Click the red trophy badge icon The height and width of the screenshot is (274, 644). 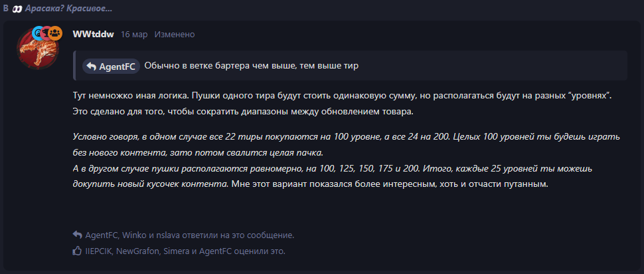[x=46, y=33]
